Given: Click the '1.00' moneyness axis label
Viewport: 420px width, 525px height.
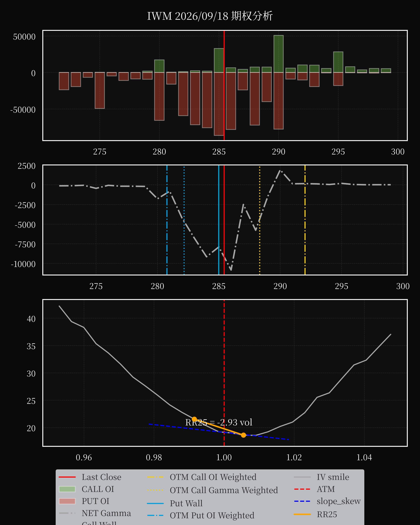Looking at the screenshot, I should [x=224, y=458].
